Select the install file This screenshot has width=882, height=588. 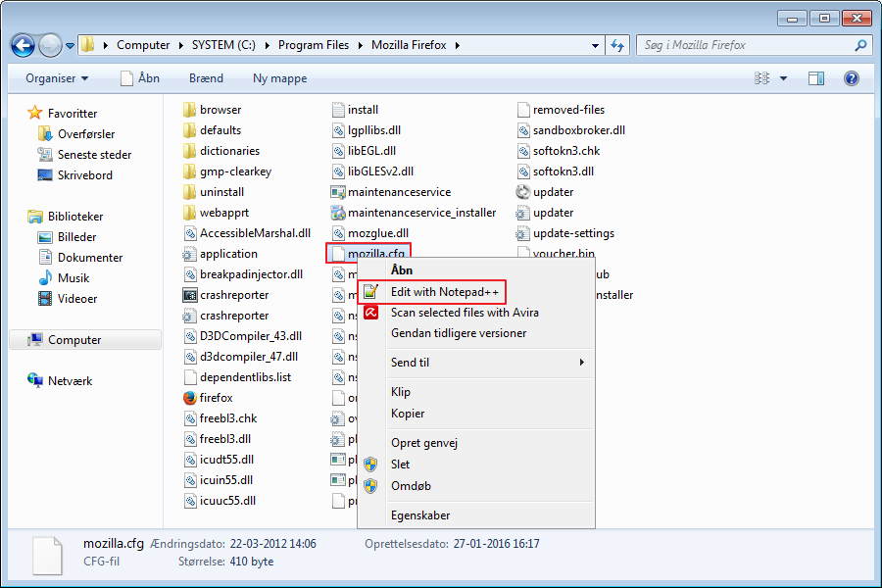coord(355,109)
